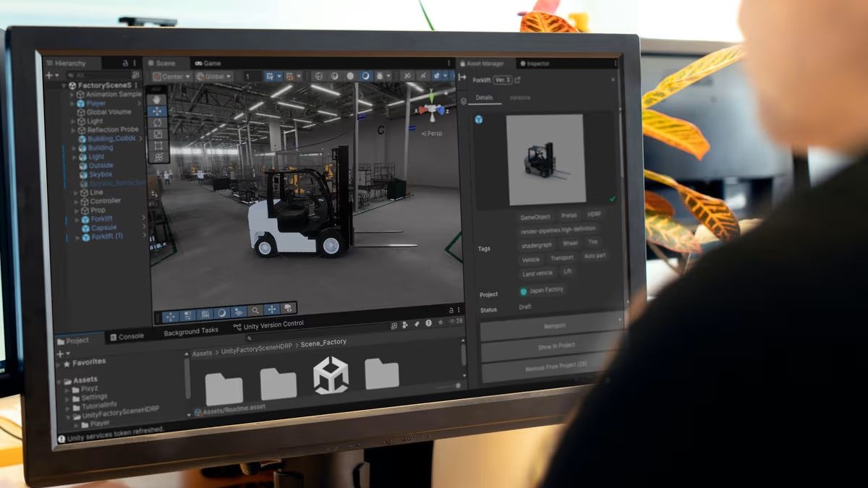Screen dimensions: 868x488
Task: Select the TutorialInfo folder
Action: pyautogui.click(x=99, y=406)
